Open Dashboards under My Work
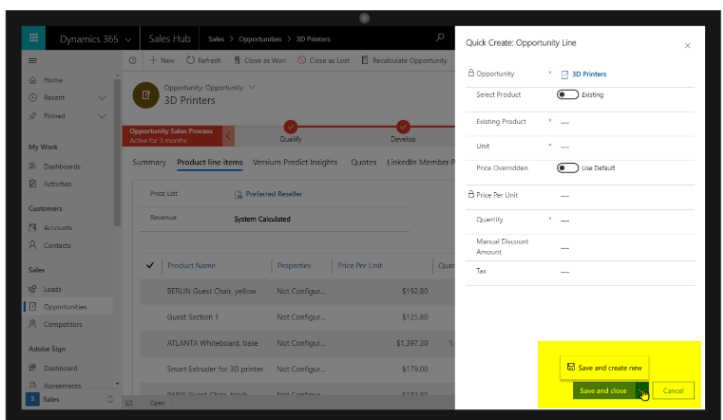This screenshot has width=723, height=420. pyautogui.click(x=61, y=166)
